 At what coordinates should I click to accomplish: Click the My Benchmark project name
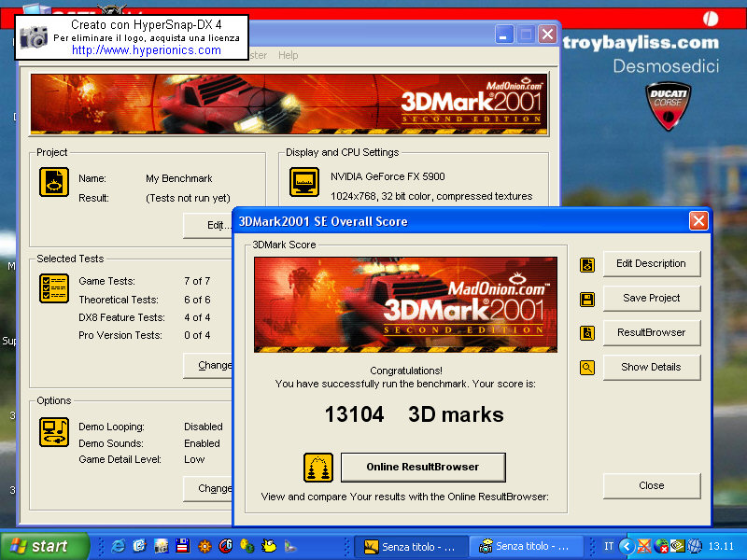point(179,178)
